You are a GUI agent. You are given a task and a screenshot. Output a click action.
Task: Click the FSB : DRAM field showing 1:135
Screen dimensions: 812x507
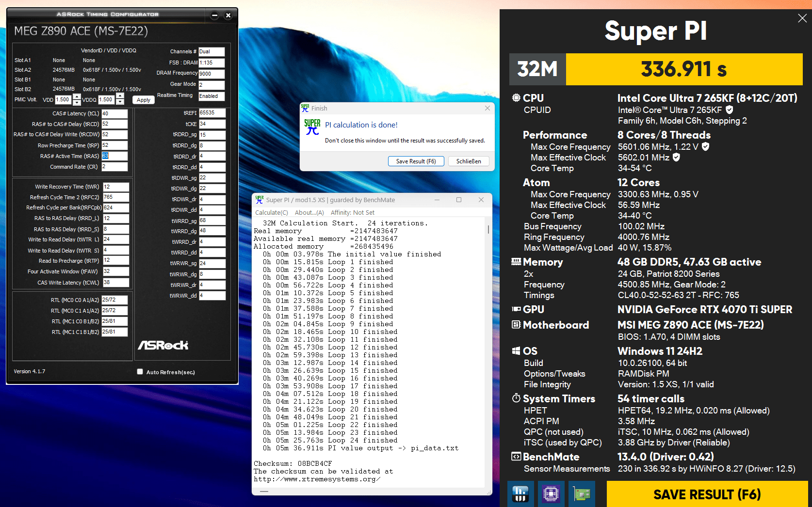click(x=211, y=63)
